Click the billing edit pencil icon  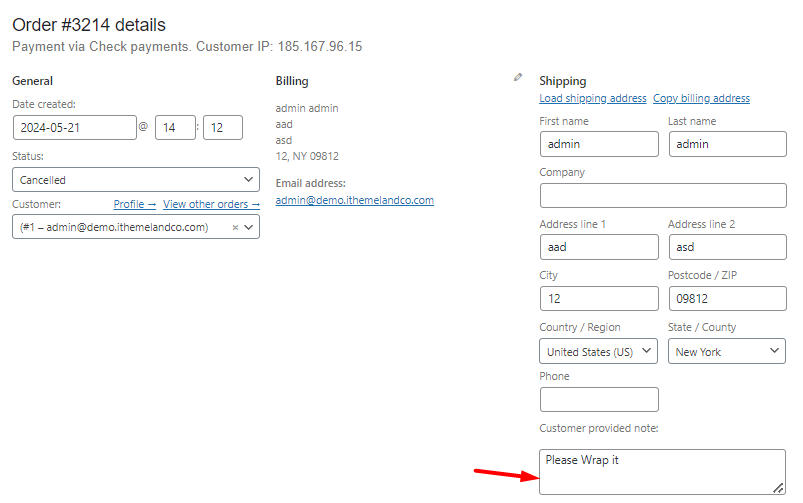click(x=518, y=77)
